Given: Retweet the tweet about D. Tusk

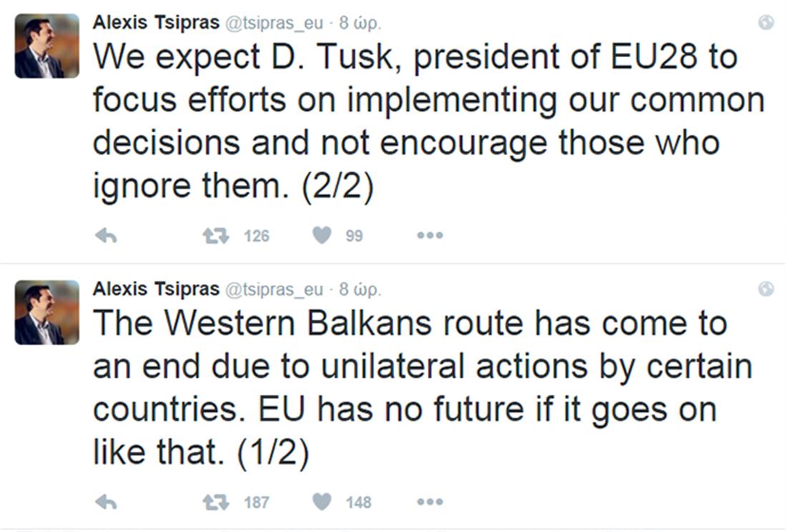Looking at the screenshot, I should click(215, 235).
